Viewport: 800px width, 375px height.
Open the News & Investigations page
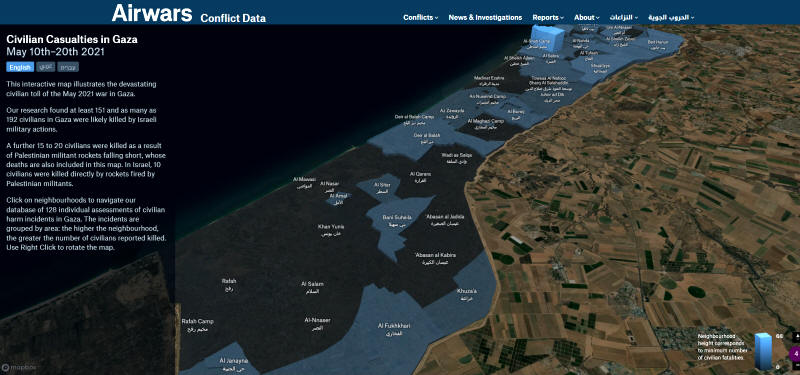[485, 17]
